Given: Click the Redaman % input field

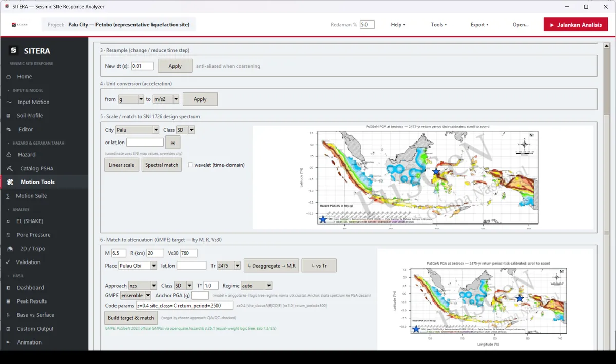Looking at the screenshot, I should 367,25.
